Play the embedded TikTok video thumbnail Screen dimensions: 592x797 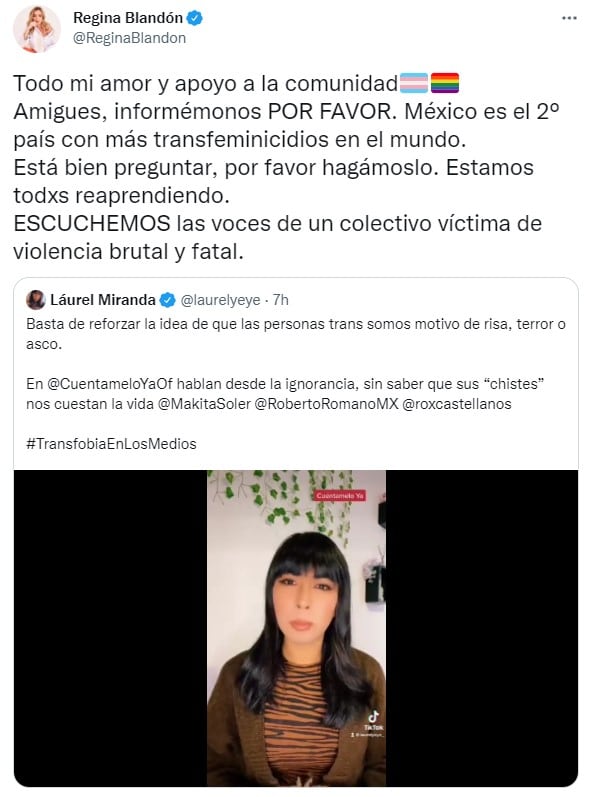296,628
